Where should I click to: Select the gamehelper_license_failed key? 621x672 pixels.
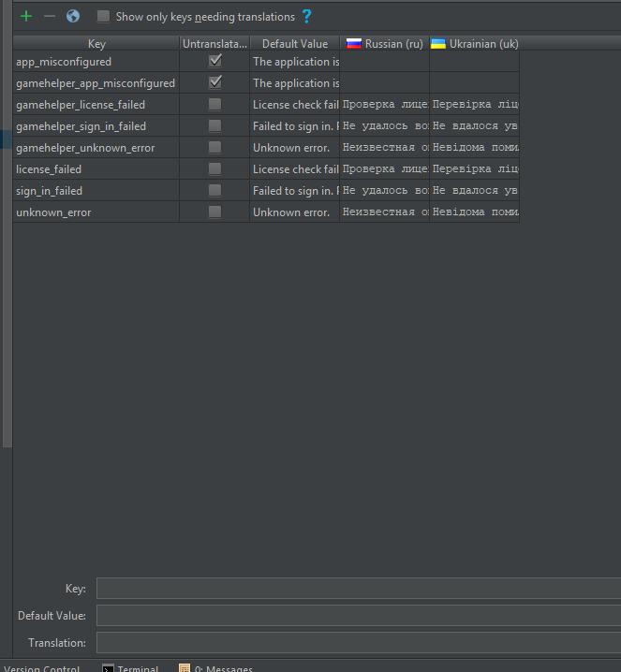point(96,105)
